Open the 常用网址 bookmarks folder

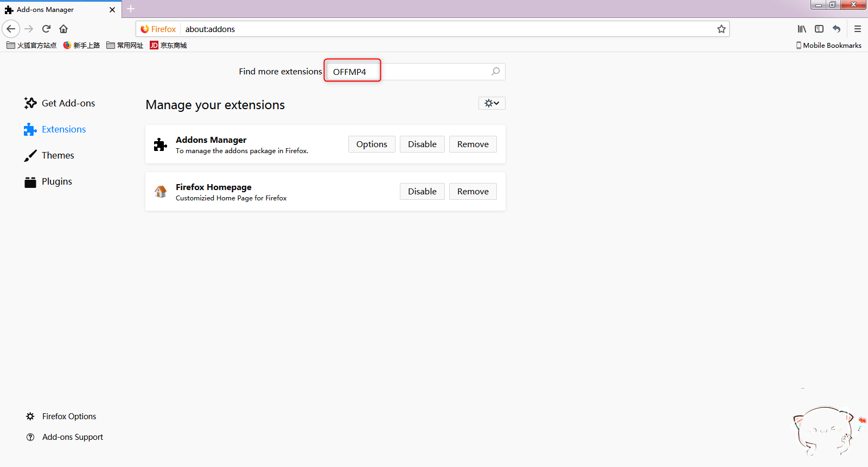click(125, 46)
